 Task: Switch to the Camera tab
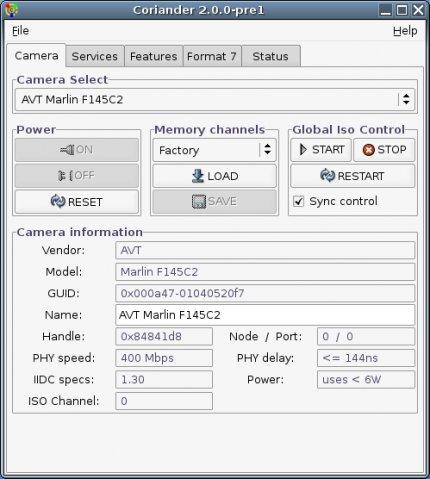click(36, 55)
